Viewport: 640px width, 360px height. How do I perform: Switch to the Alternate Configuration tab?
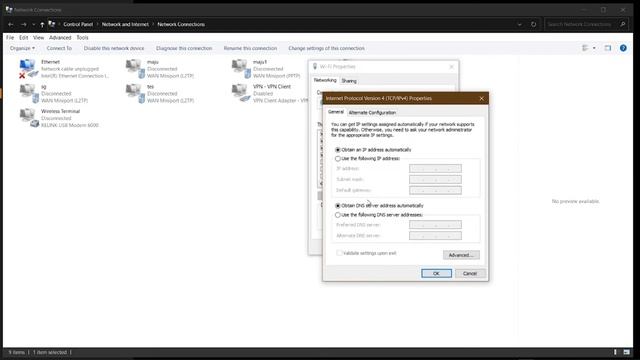(372, 112)
